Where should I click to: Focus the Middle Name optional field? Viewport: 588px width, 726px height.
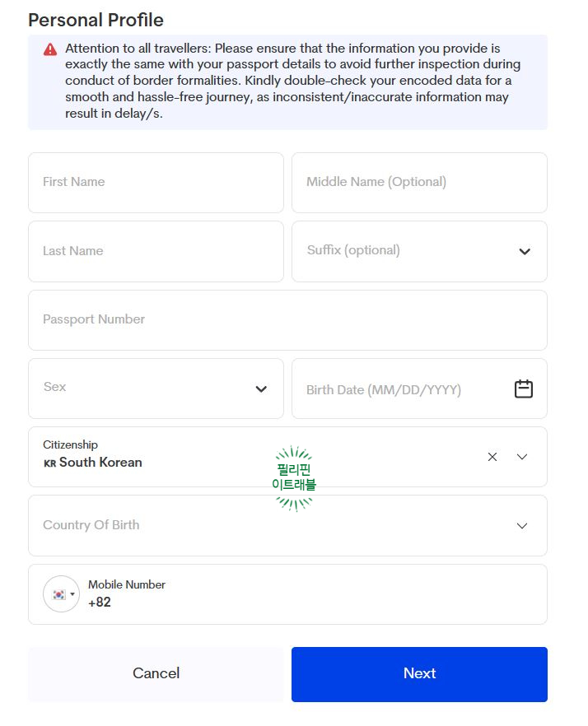(x=419, y=183)
